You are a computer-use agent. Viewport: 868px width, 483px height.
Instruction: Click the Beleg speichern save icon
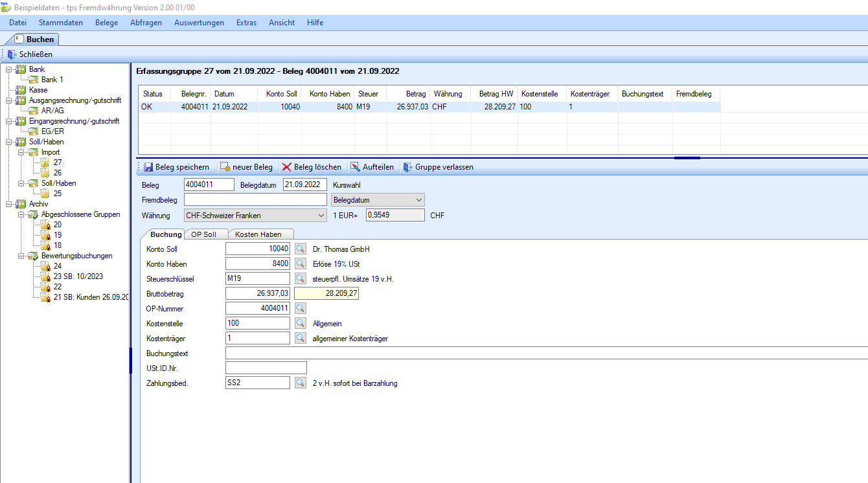(148, 167)
